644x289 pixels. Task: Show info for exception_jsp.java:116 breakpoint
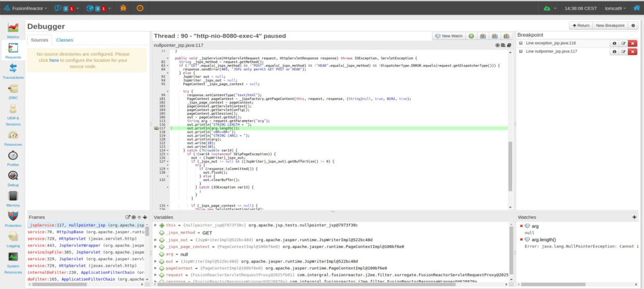pos(614,43)
